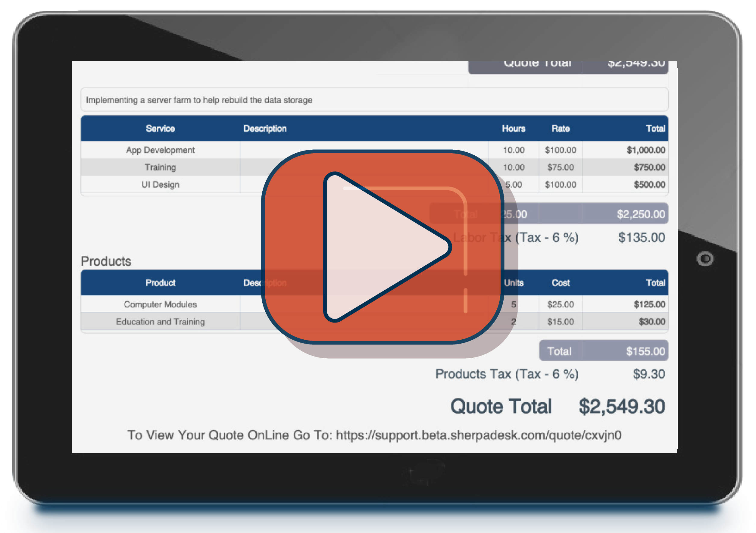Click the camera icon on the tablet bezel
The width and height of the screenshot is (756, 533).
click(705, 259)
